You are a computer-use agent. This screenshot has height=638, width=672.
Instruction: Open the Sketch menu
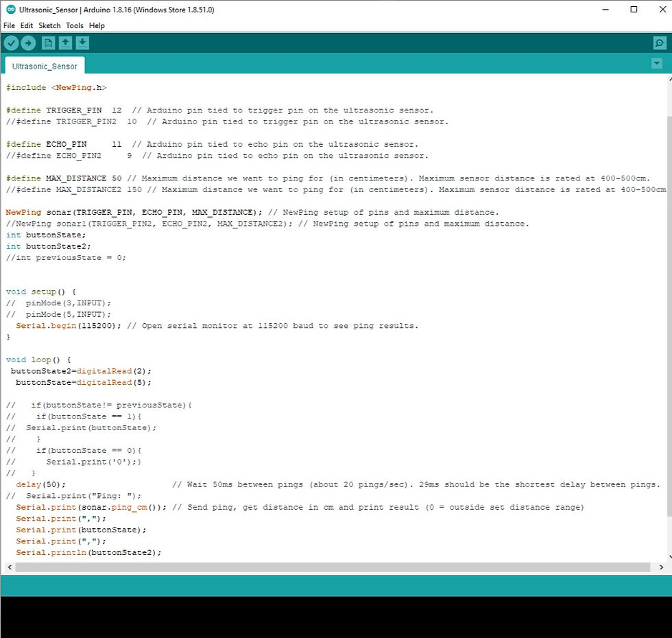(x=49, y=26)
